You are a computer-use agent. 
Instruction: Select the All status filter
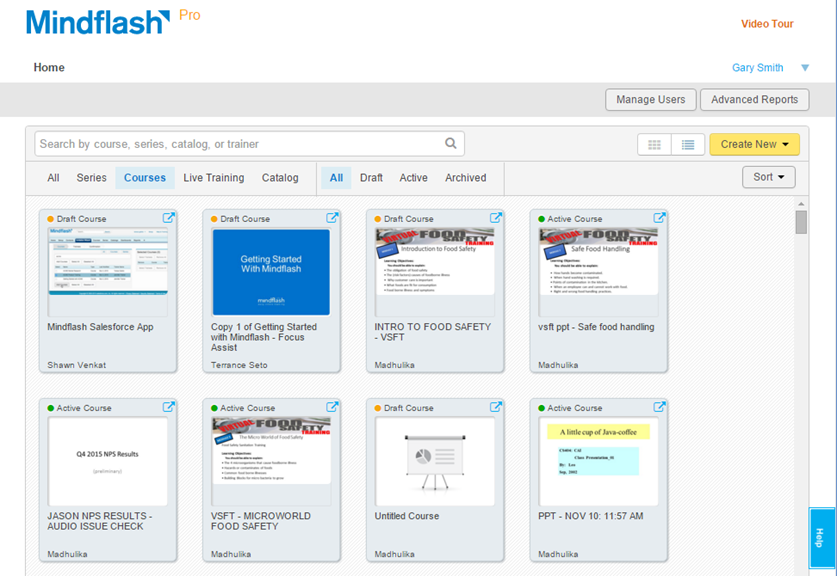point(336,178)
